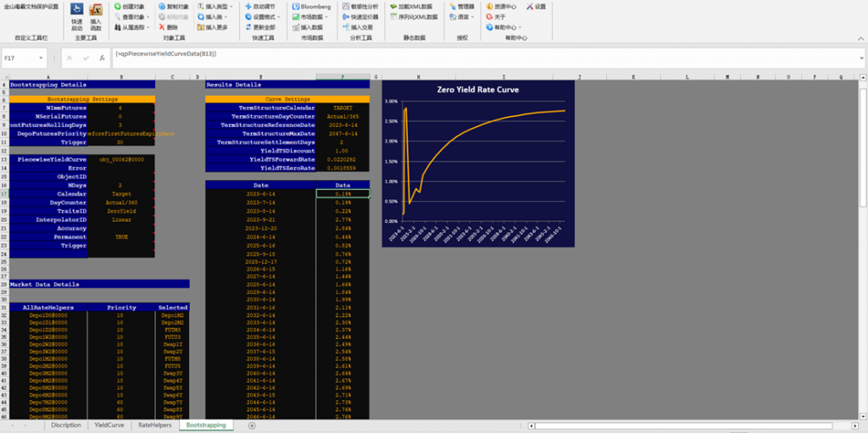Select the Swap1Y selected cell
Image resolution: width=868 pixels, height=433 pixels.
[173, 345]
